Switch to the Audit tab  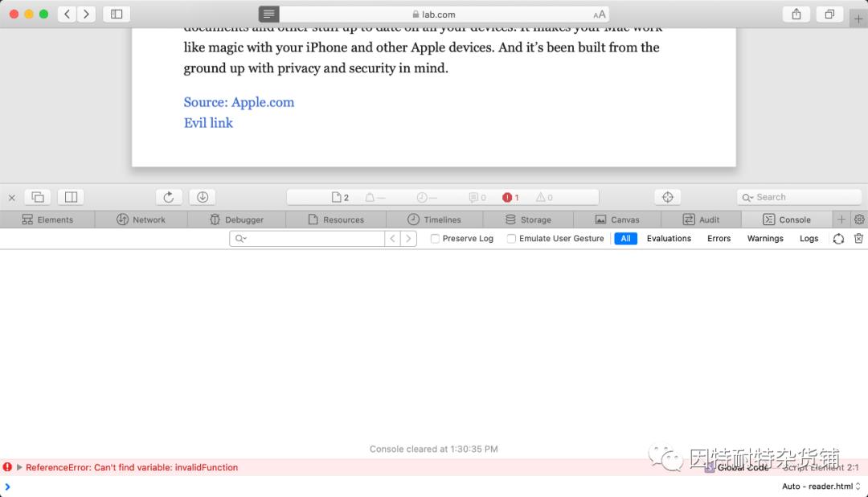[701, 220]
